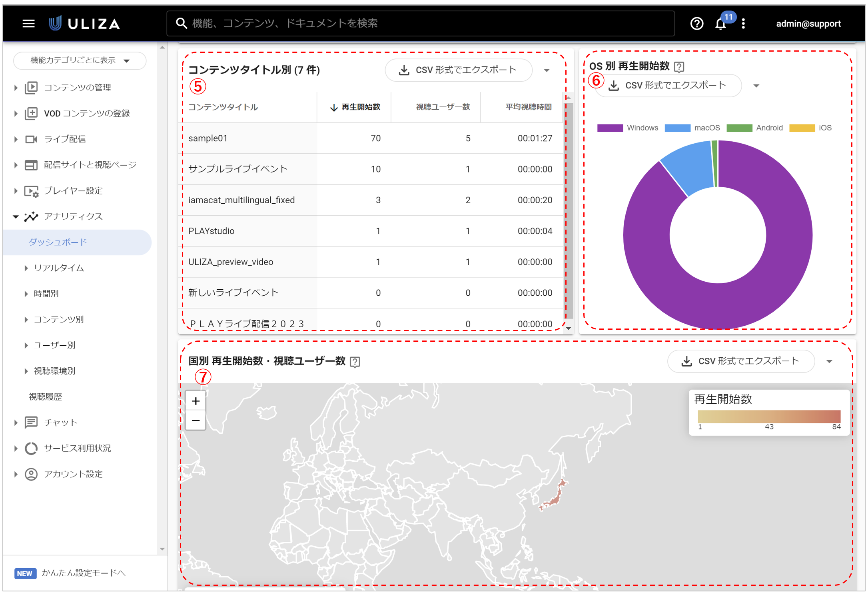Viewport: 868px width, 597px height.
Task: Sort by 視聴ユーザー数 column header
Action: click(x=443, y=107)
